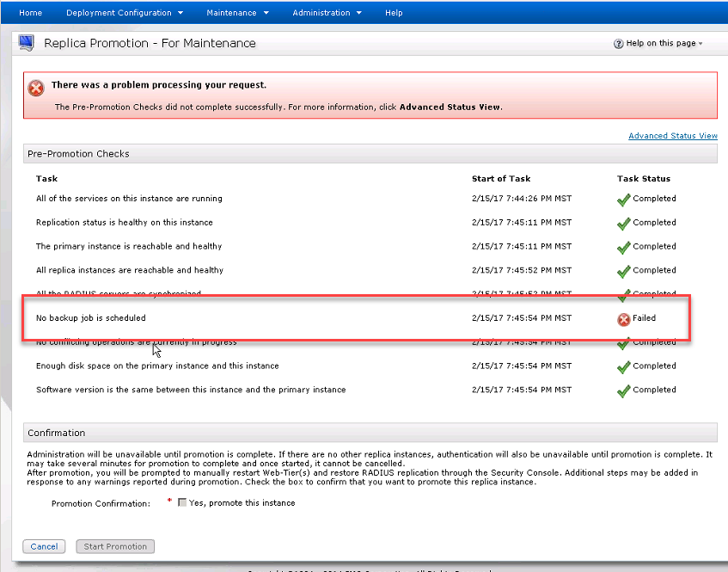
Task: Expand 'Help on this page' dropdown arrow
Action: click(700, 44)
